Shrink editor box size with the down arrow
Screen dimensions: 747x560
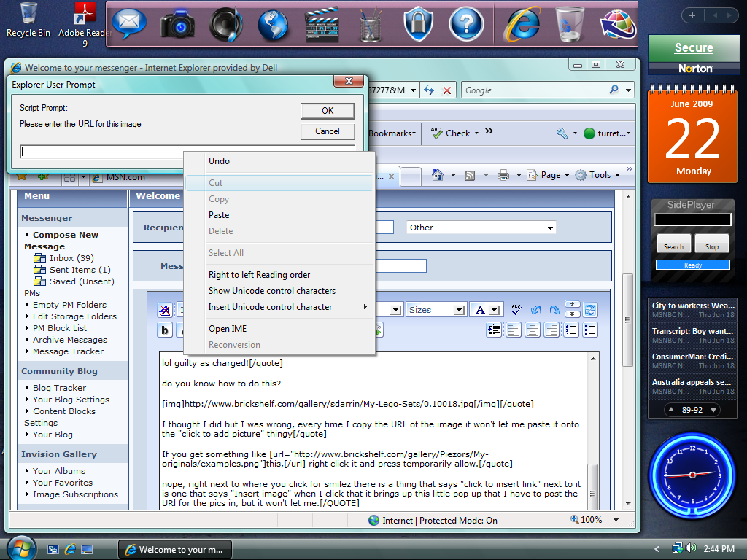click(x=572, y=314)
